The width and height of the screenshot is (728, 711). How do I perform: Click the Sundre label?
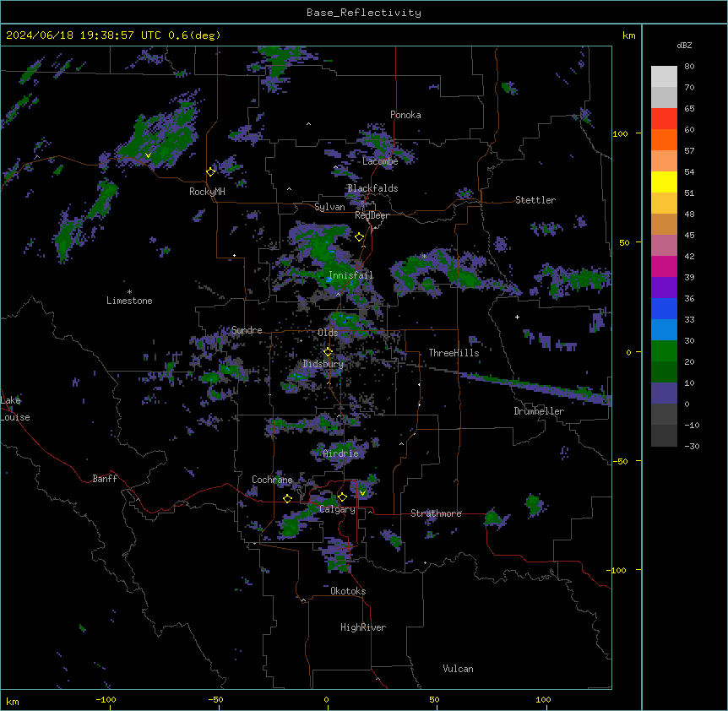coord(247,330)
